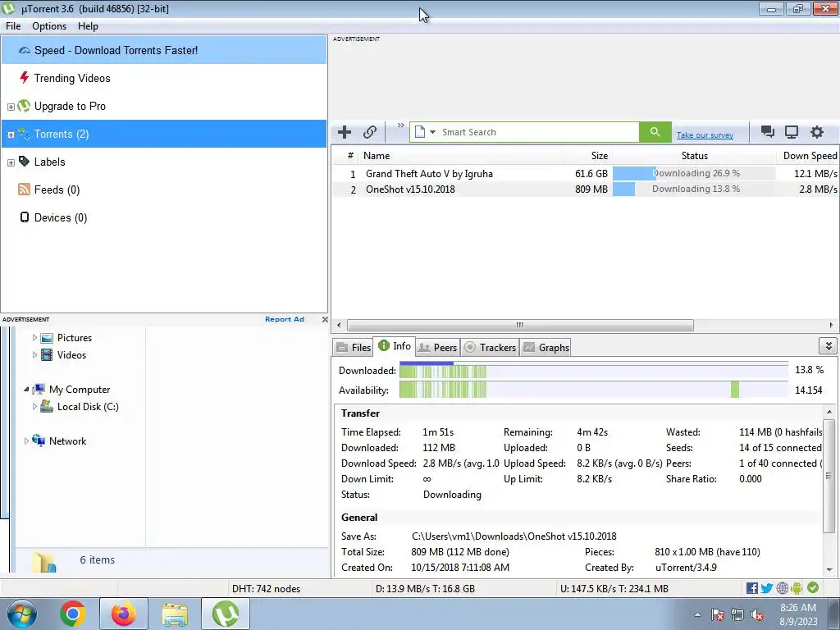The width and height of the screenshot is (840, 630).
Task: Click the toolbar overflow double-chevron
Action: pyautogui.click(x=400, y=126)
